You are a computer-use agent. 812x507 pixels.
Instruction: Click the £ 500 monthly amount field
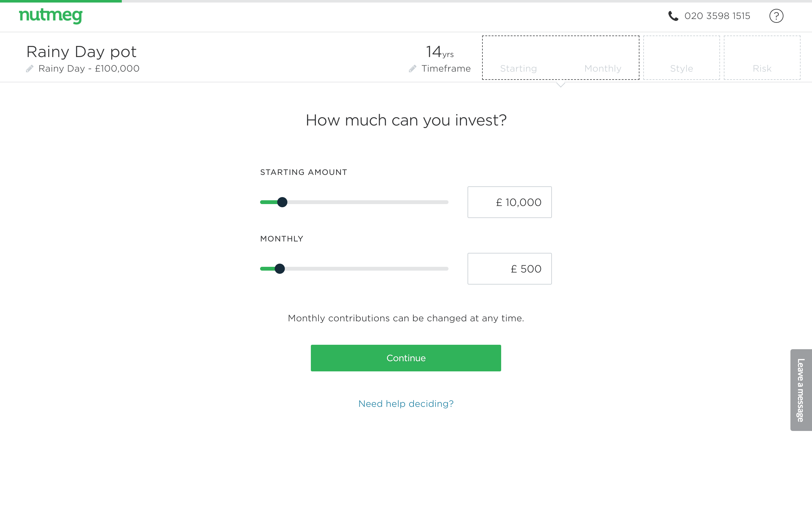point(509,269)
